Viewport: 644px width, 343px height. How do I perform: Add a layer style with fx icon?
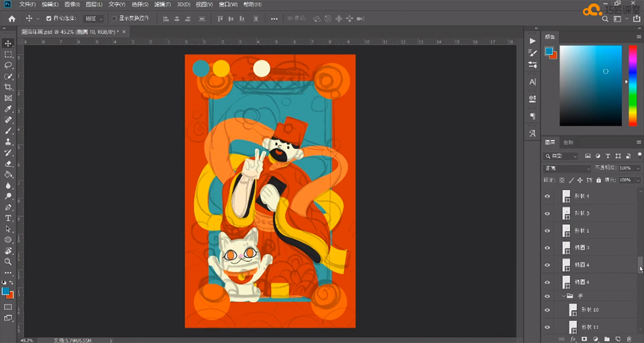click(573, 339)
